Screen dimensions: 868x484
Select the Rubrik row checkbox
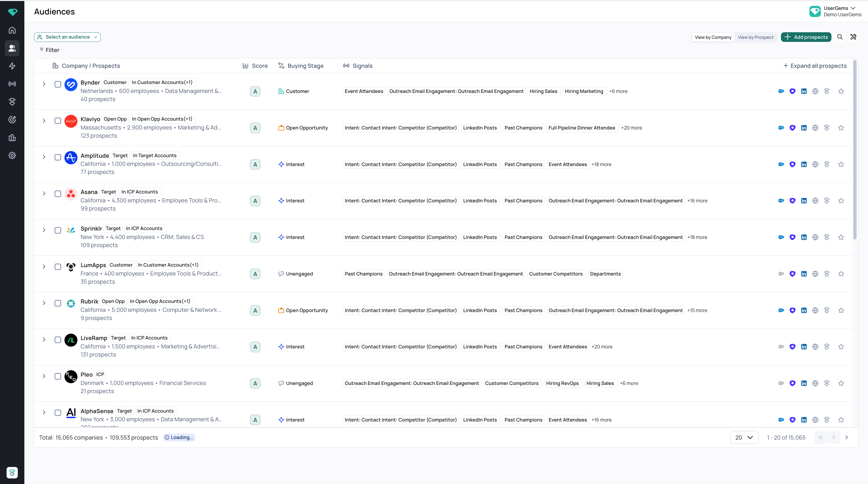point(58,303)
